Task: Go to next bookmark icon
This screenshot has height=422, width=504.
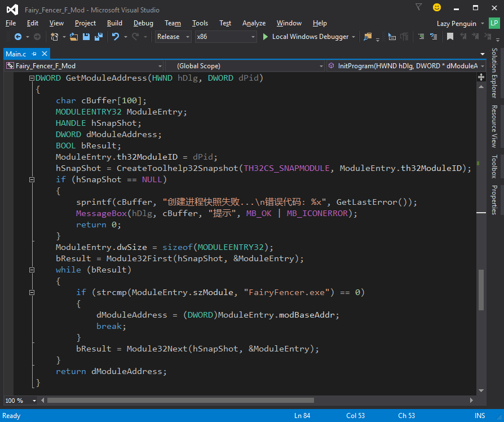Action: point(475,37)
